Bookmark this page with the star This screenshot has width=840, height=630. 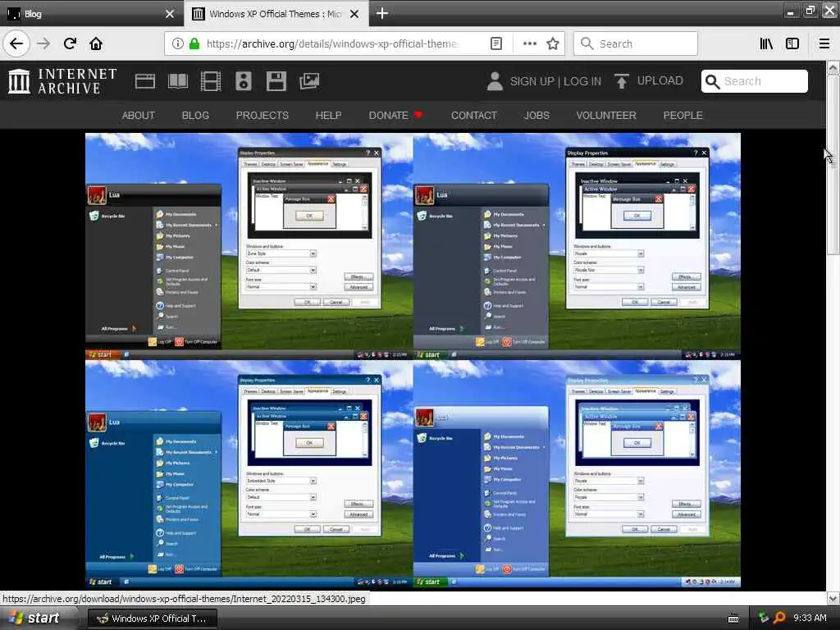pyautogui.click(x=553, y=44)
